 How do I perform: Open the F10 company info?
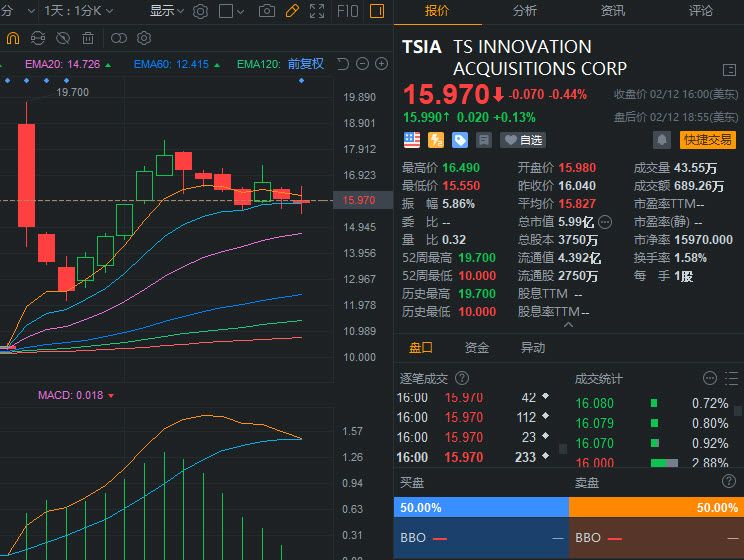pos(347,11)
